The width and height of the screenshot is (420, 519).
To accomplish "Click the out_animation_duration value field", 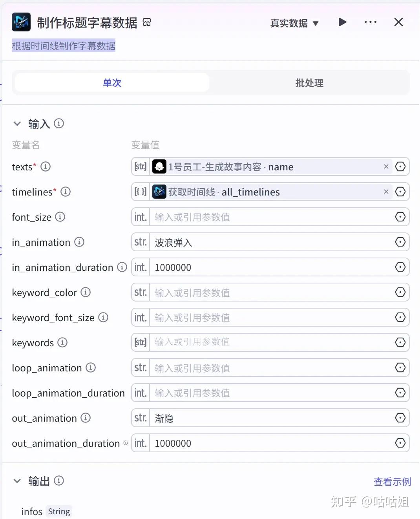I will coord(271,443).
